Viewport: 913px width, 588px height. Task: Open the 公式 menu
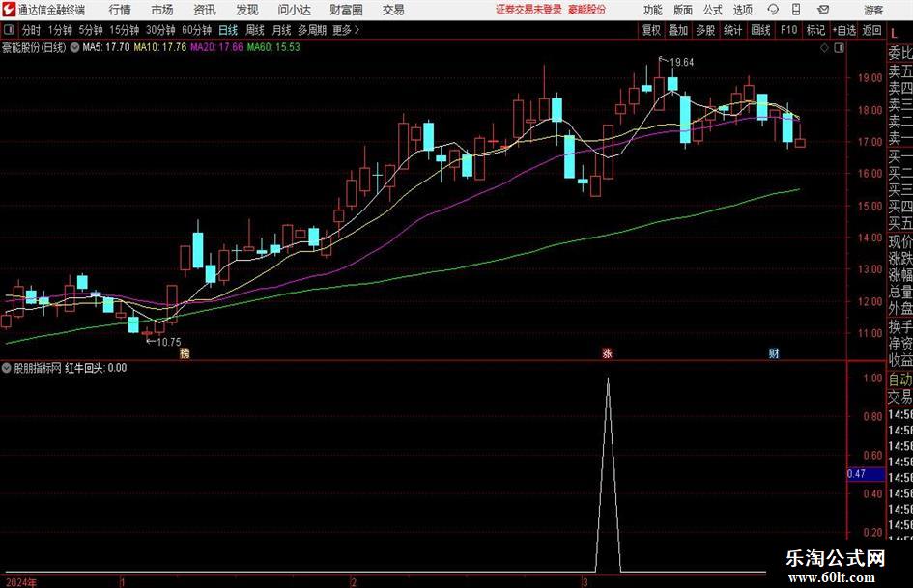(713, 10)
